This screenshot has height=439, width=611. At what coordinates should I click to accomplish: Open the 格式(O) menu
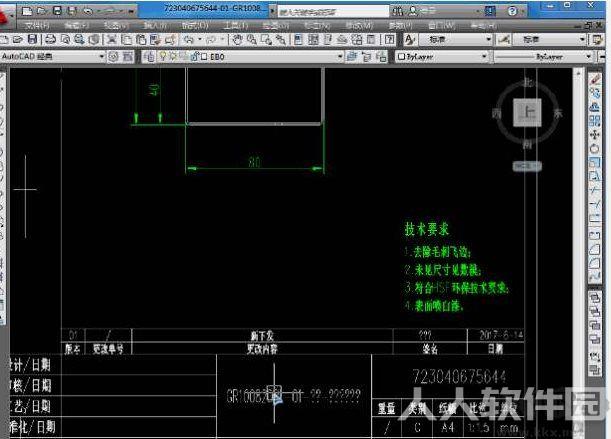tap(195, 26)
